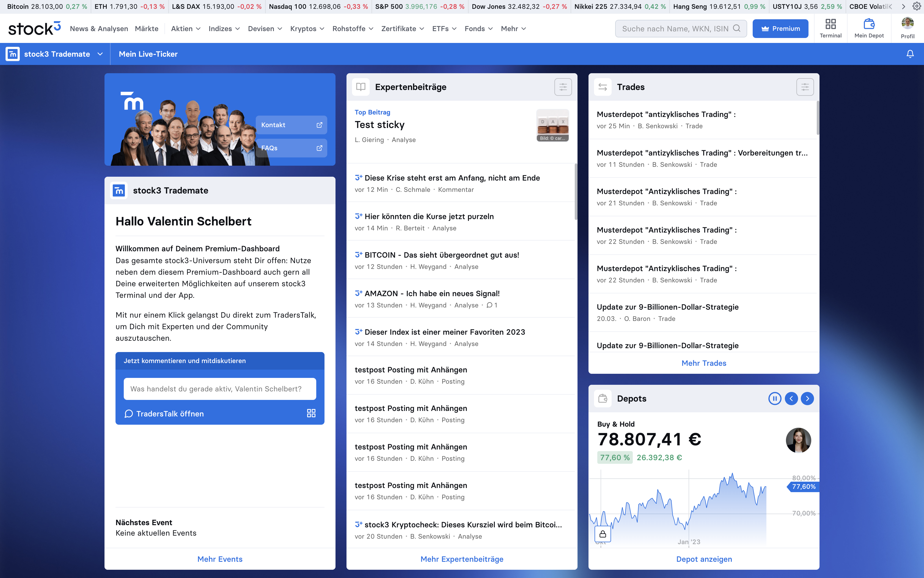Click Mehr Events link
This screenshot has width=924, height=578.
220,559
